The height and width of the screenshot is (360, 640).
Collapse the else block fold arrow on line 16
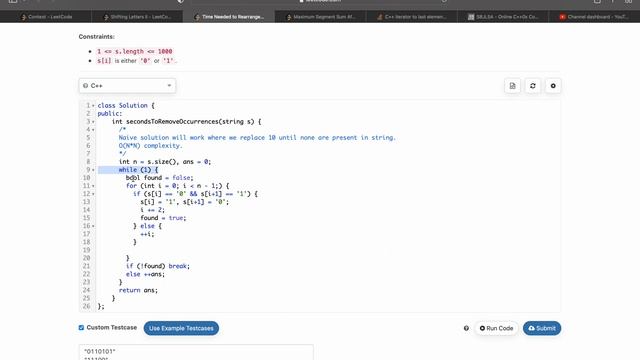pyautogui.click(x=93, y=226)
